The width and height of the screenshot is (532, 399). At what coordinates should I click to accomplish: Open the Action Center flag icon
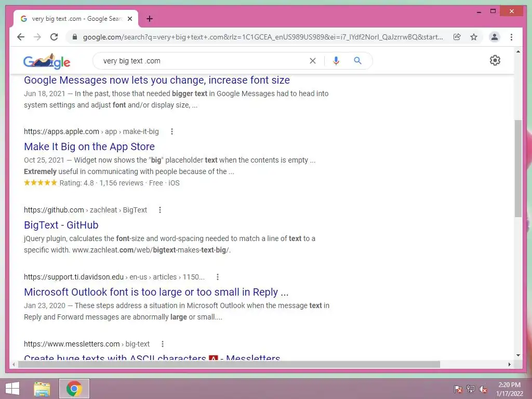(458, 389)
